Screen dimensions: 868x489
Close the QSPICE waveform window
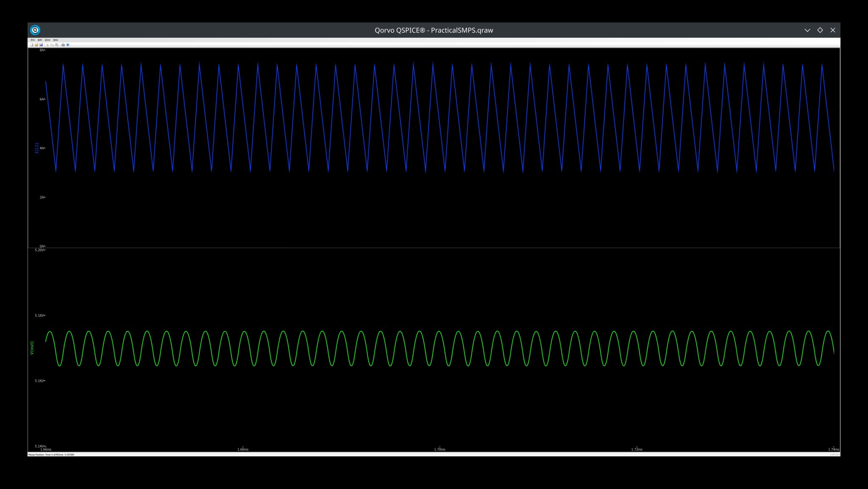tap(832, 30)
